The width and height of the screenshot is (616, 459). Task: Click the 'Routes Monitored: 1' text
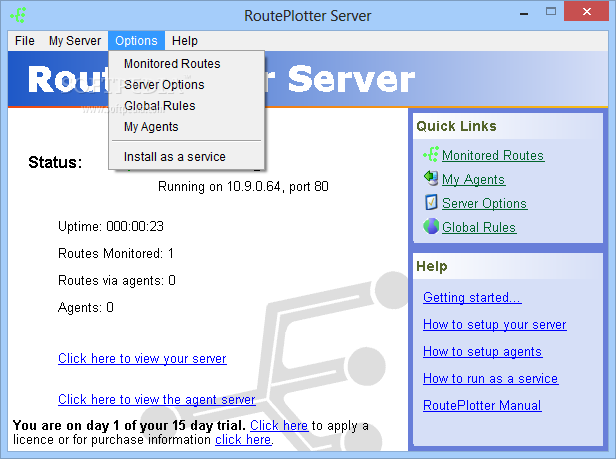pos(116,253)
